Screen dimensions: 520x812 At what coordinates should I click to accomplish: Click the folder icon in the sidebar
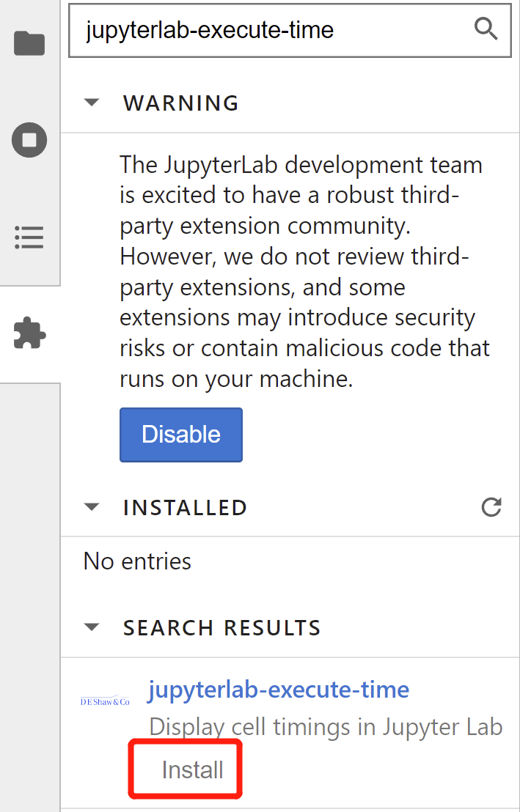29,43
